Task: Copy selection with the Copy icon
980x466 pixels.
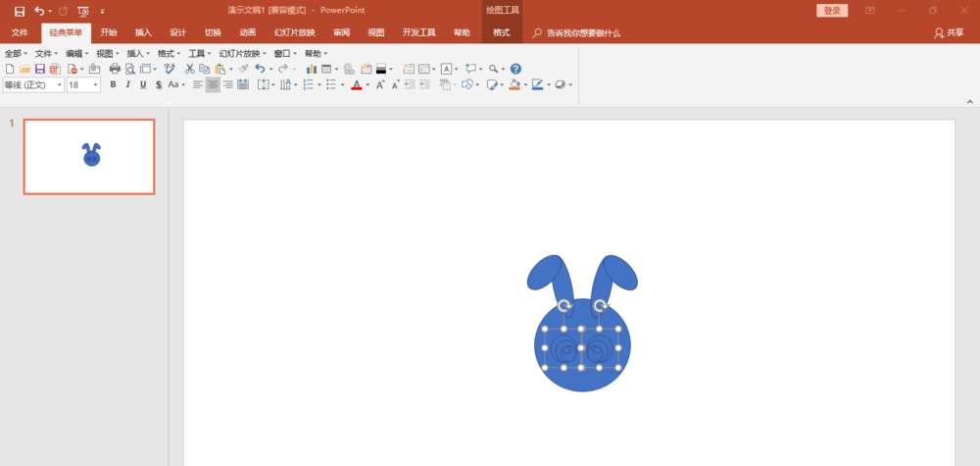Action: point(205,69)
